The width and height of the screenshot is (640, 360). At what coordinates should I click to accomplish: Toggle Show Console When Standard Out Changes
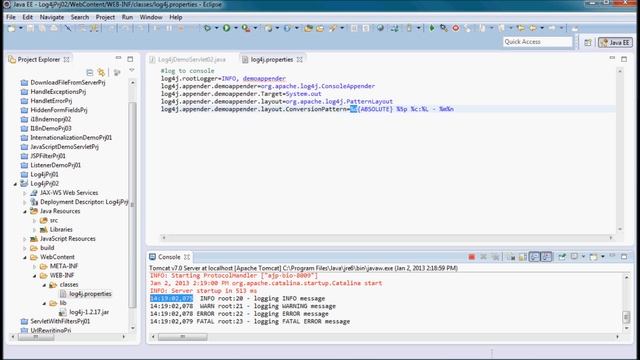coord(534,257)
